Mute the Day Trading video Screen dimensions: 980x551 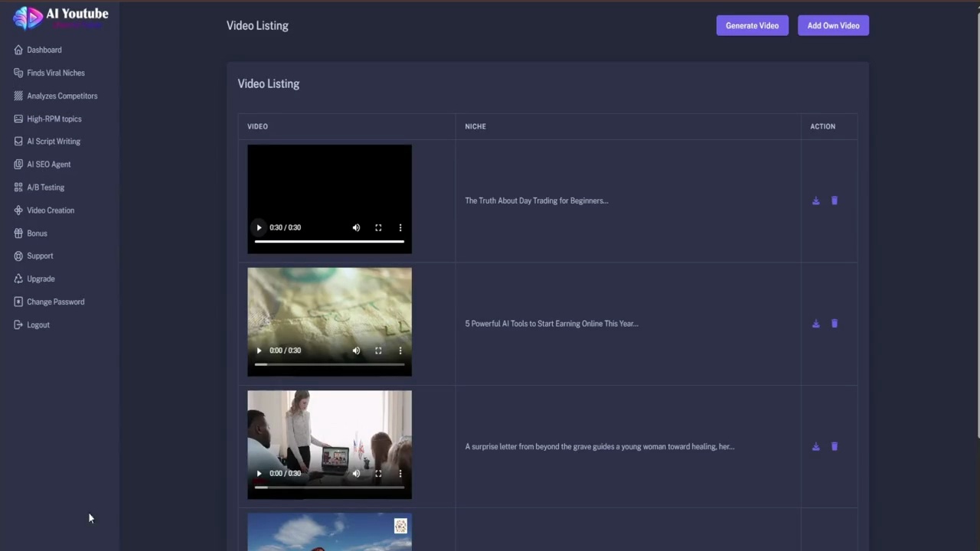click(x=356, y=227)
